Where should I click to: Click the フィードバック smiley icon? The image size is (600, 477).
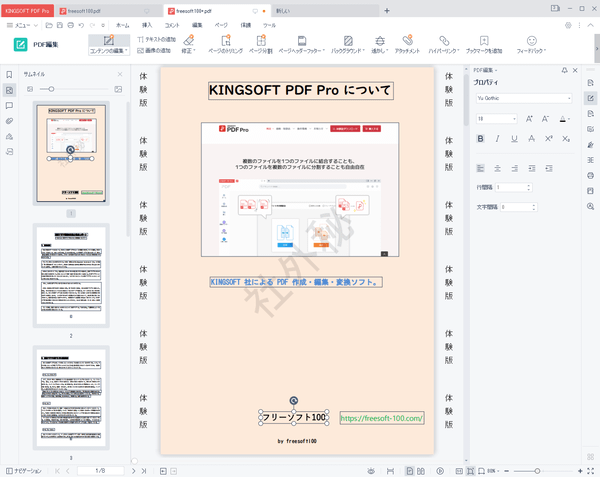(532, 41)
